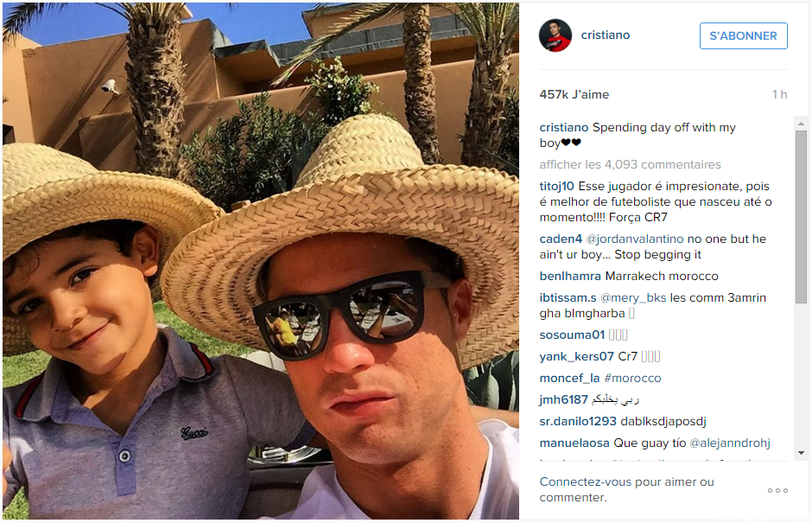Click the S'ABONNER follow button
Image resolution: width=812 pixels, height=523 pixels.
coord(743,35)
